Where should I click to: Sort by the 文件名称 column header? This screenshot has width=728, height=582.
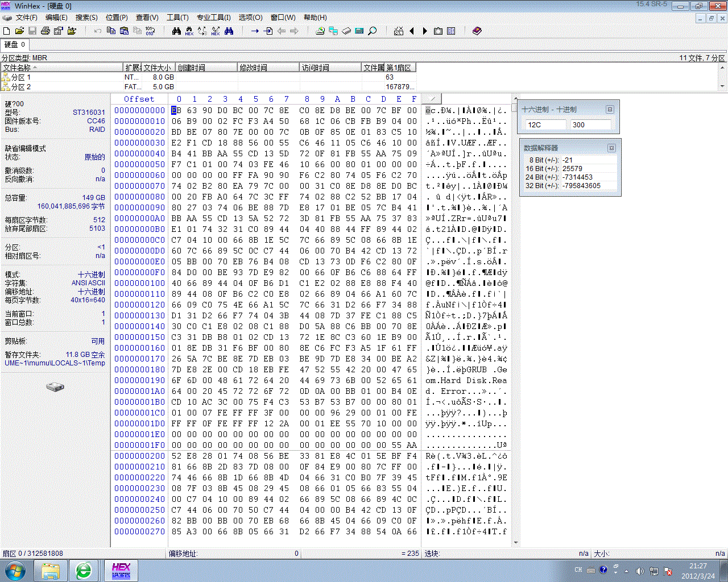click(x=63, y=68)
